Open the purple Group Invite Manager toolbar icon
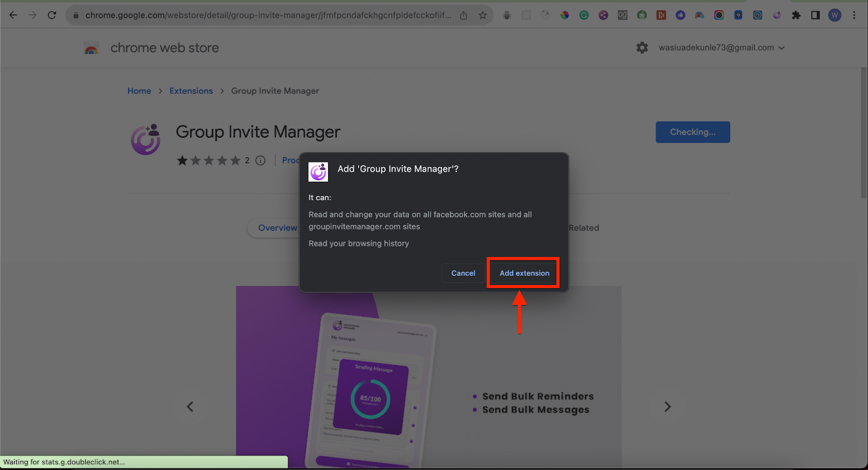The image size is (868, 470). pos(777,15)
